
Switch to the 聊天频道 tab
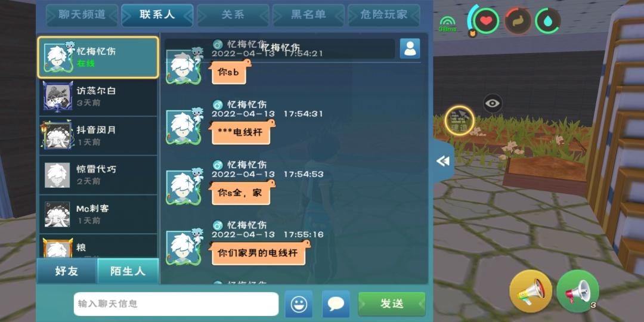tap(82, 15)
